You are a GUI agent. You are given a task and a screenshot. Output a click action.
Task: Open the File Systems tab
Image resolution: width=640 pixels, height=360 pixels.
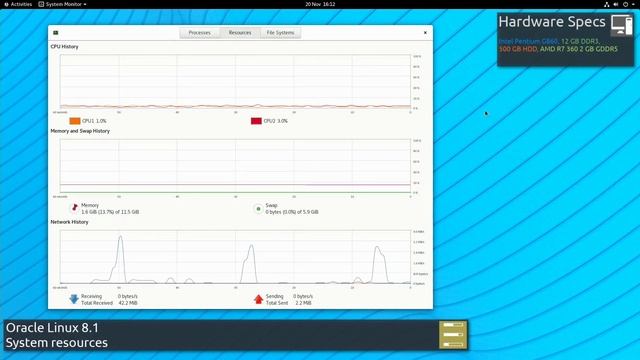tap(280, 33)
